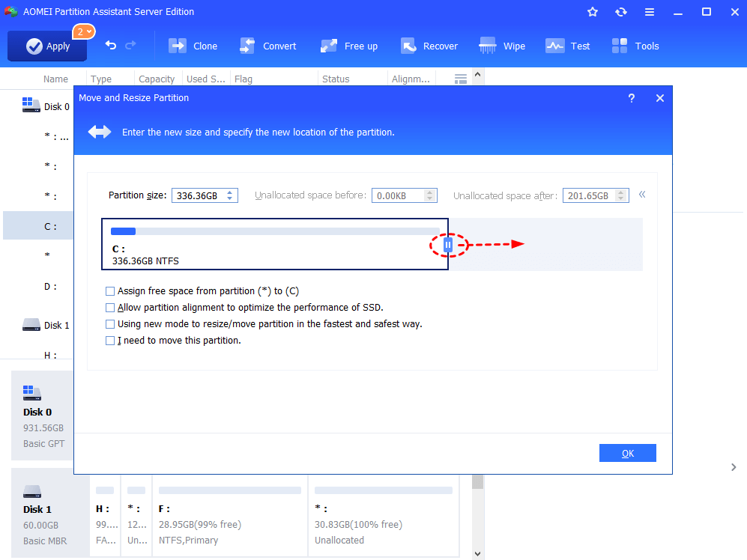Click the favorites star icon in title bar

pyautogui.click(x=593, y=12)
